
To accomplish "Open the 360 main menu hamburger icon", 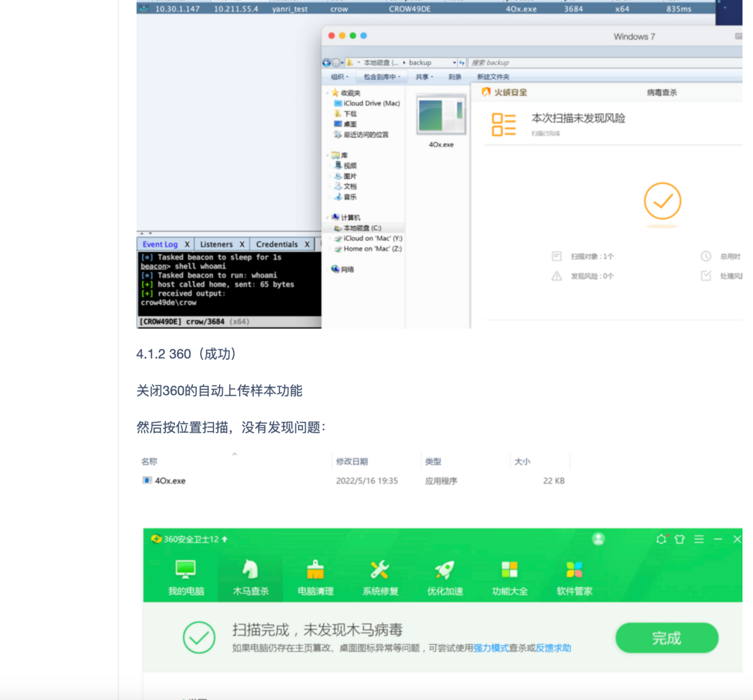I will point(699,539).
